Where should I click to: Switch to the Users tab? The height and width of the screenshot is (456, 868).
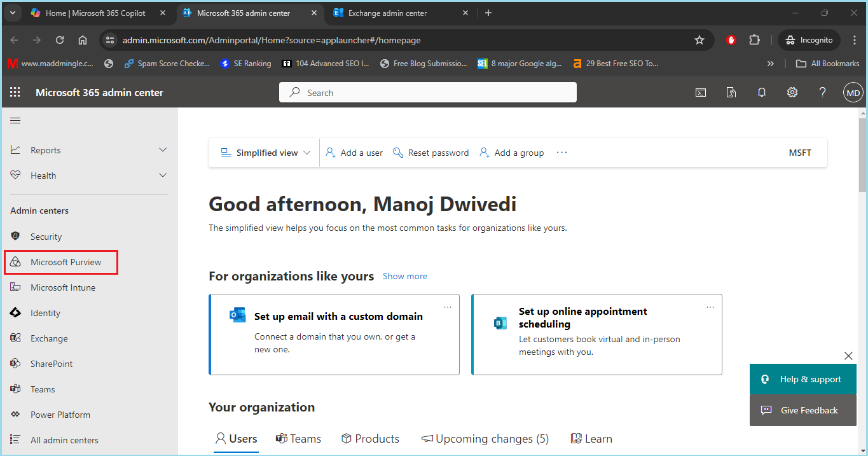tap(236, 439)
